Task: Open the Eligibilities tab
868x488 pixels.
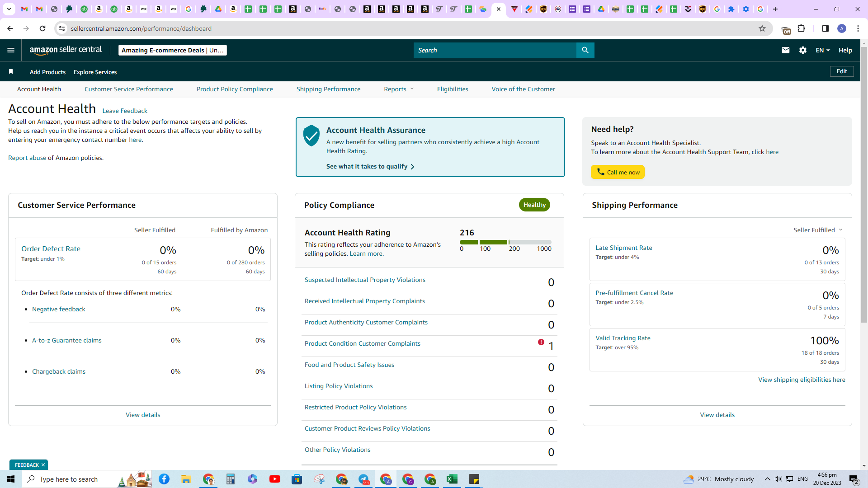Action: [453, 89]
